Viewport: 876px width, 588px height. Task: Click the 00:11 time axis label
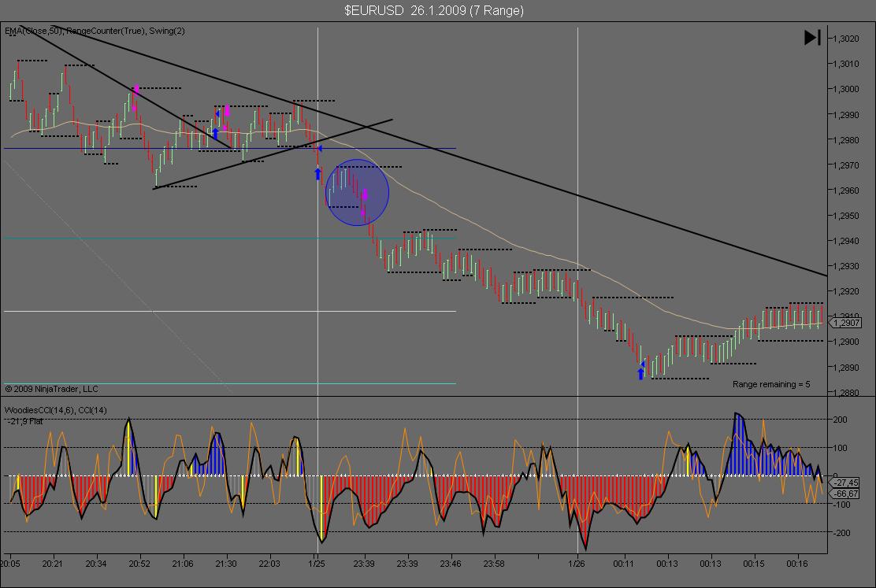tap(623, 564)
